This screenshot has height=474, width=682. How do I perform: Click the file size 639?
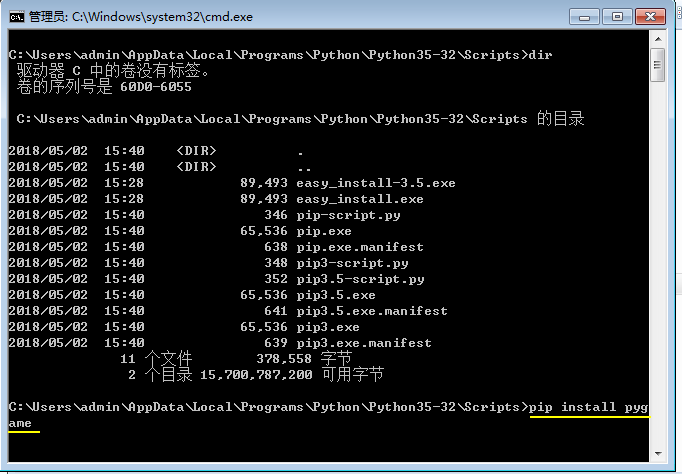(276, 343)
